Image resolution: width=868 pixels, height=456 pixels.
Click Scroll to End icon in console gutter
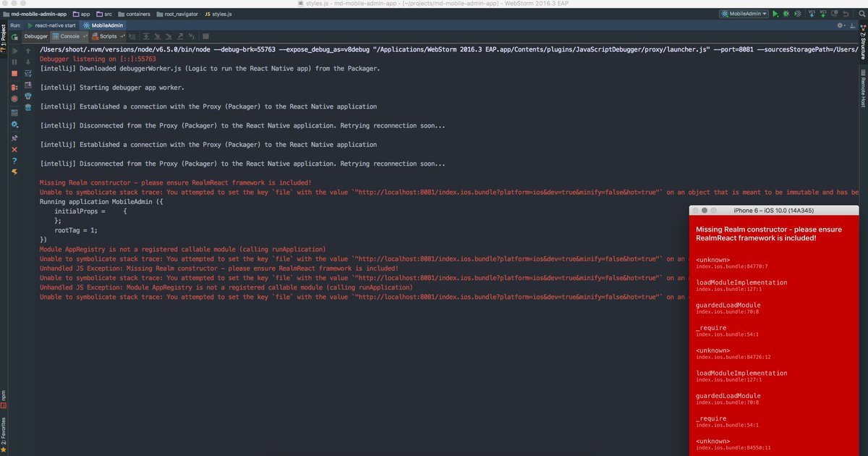click(x=28, y=85)
